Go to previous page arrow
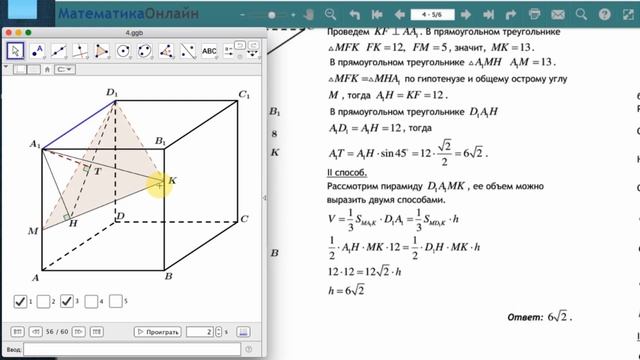The width and height of the screenshot is (640, 360). [399, 15]
